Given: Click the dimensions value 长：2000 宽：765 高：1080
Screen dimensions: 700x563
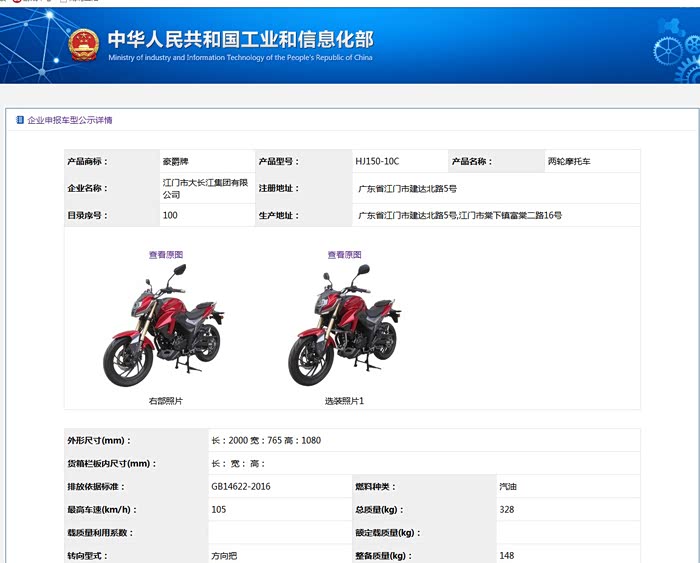Looking at the screenshot, I should [x=265, y=440].
